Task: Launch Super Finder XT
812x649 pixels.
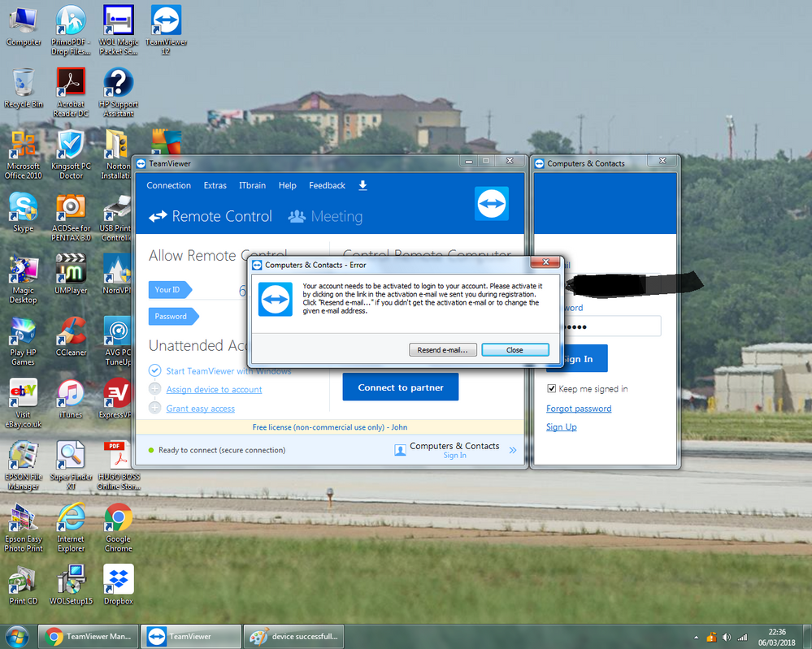Action: (71, 465)
